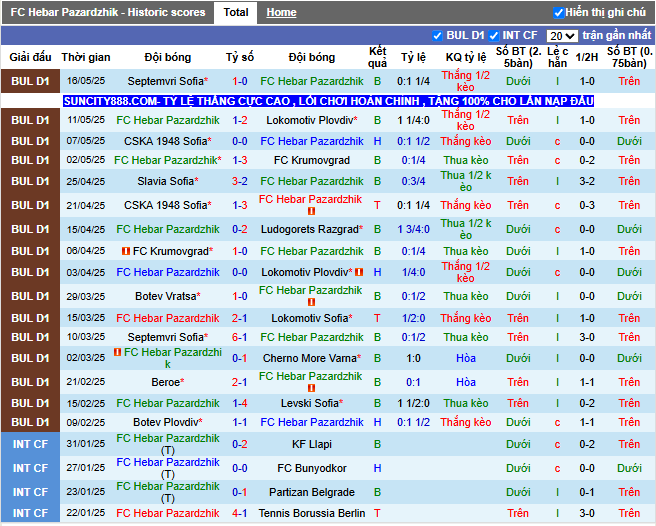656x526 pixels.
Task: Click Hòa odds result in Beroe row
Action: tap(466, 382)
